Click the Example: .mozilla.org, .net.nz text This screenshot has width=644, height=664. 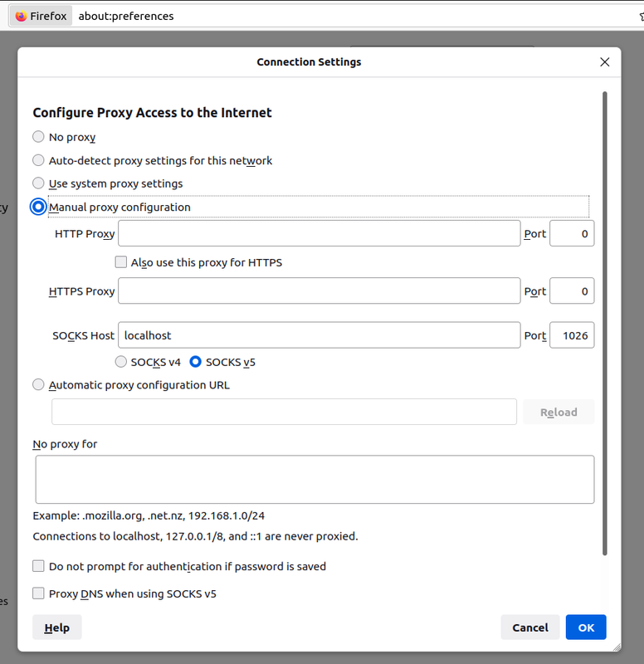(149, 515)
